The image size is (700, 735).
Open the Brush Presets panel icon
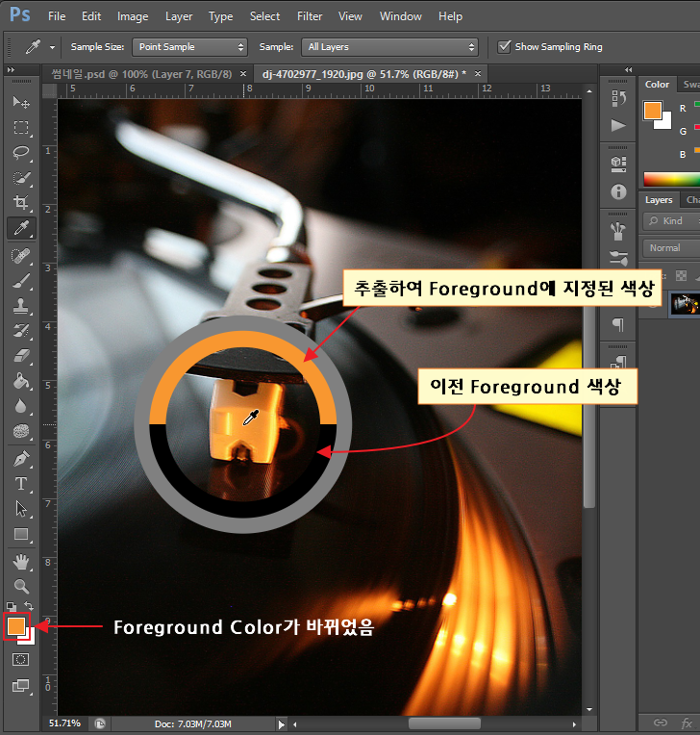618,231
